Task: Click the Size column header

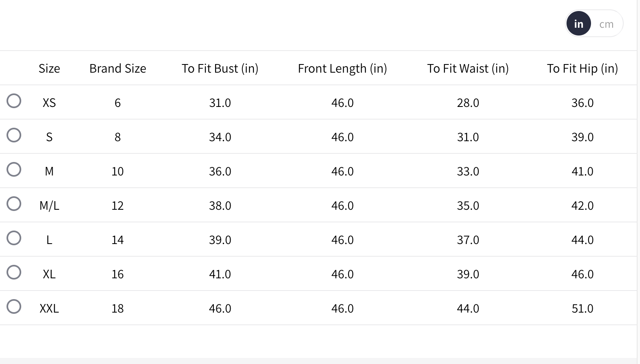Action: [x=49, y=69]
